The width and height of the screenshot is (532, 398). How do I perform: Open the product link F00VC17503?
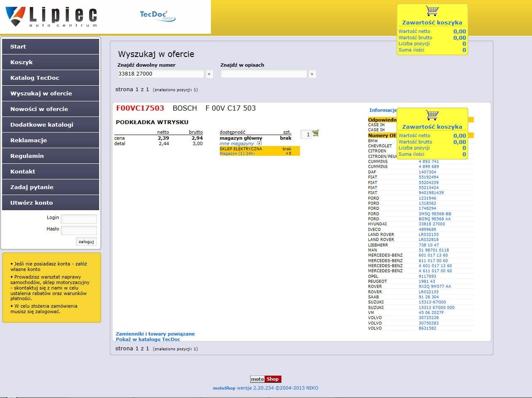140,108
